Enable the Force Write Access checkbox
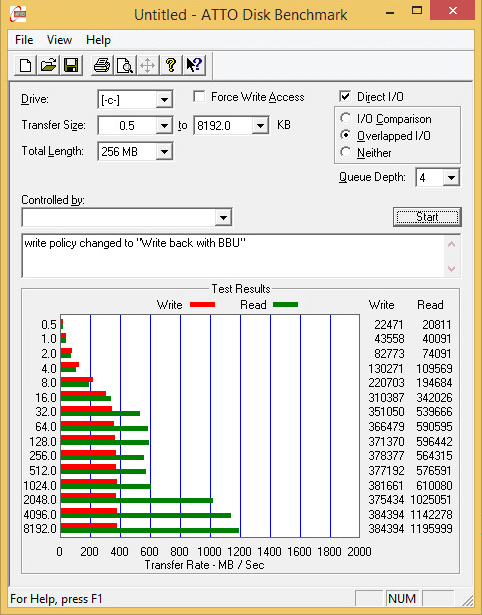 [x=199, y=96]
